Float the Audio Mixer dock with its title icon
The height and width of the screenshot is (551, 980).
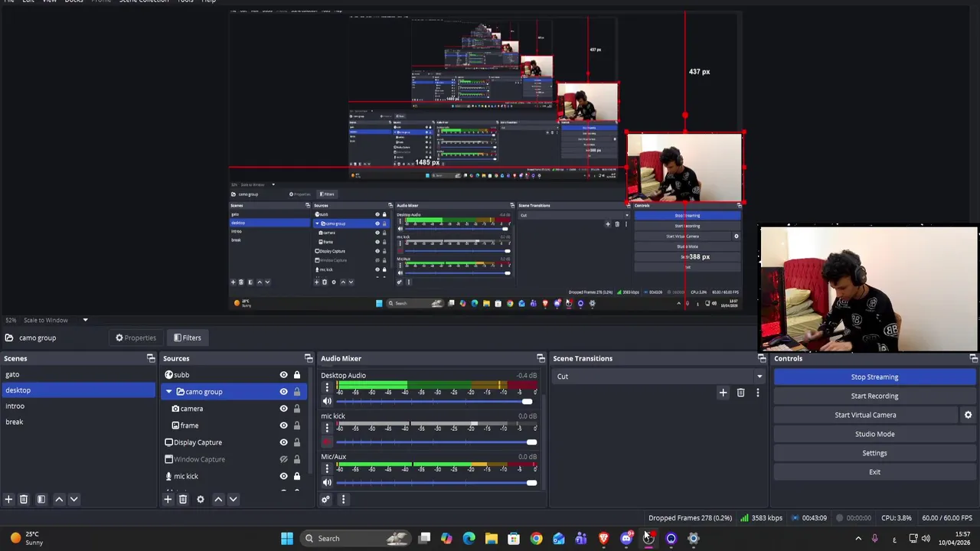point(541,358)
